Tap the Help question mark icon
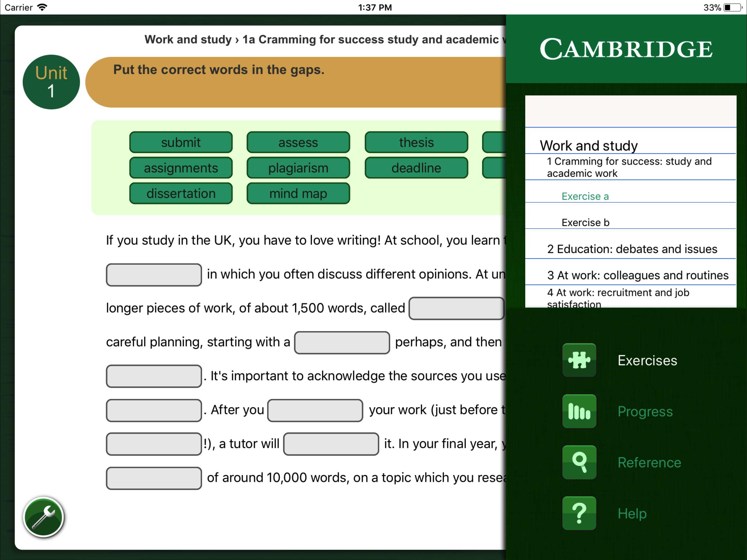The image size is (747, 560). click(579, 513)
